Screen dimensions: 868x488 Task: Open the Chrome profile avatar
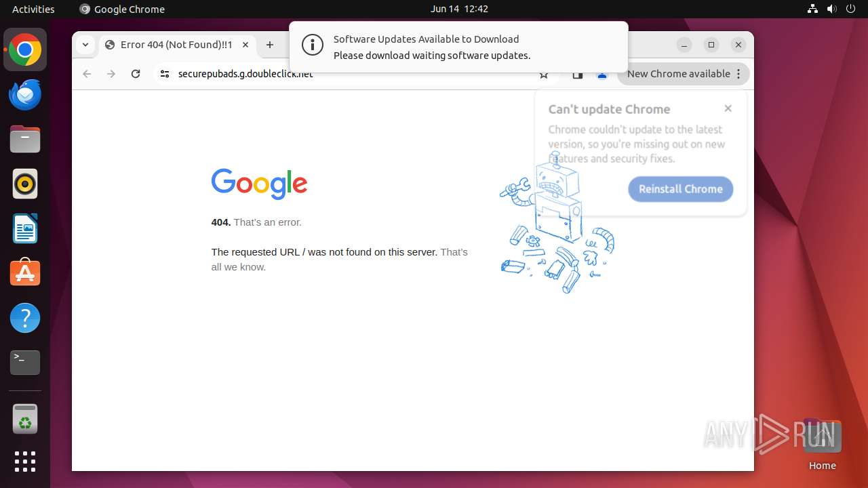(x=602, y=75)
